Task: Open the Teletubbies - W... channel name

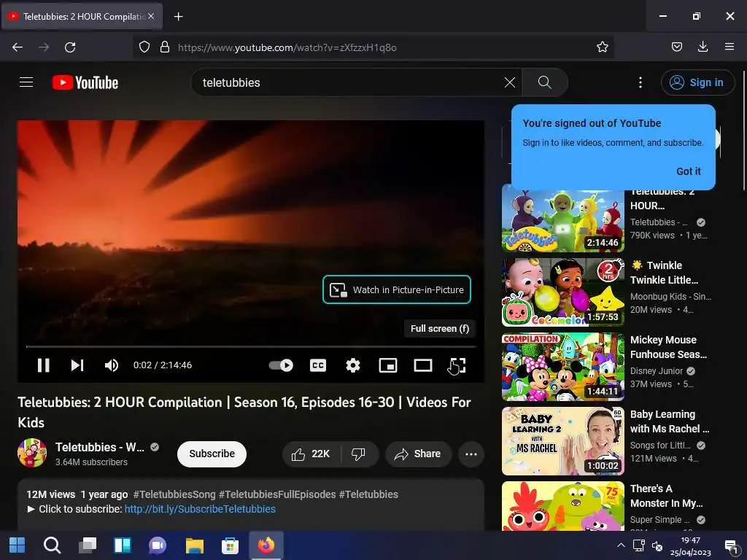Action: click(99, 447)
